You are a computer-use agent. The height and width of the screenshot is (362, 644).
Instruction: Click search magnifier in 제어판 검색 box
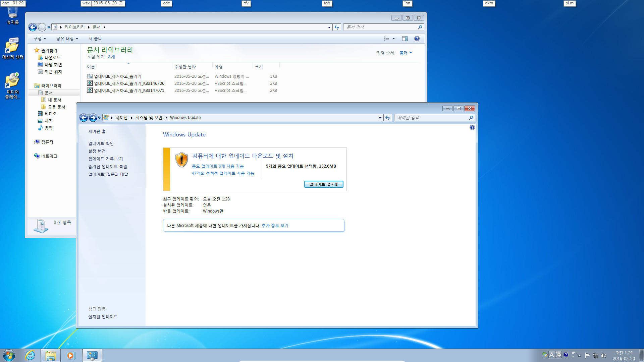[x=471, y=118]
